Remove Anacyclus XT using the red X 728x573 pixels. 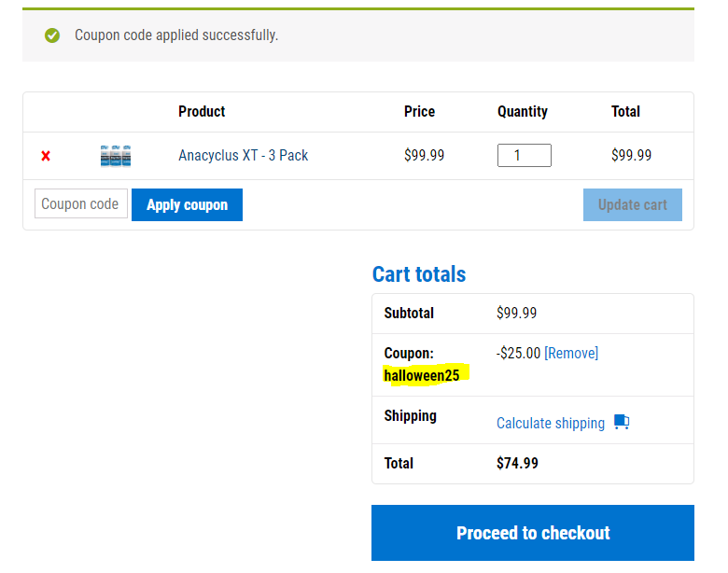coord(46,156)
